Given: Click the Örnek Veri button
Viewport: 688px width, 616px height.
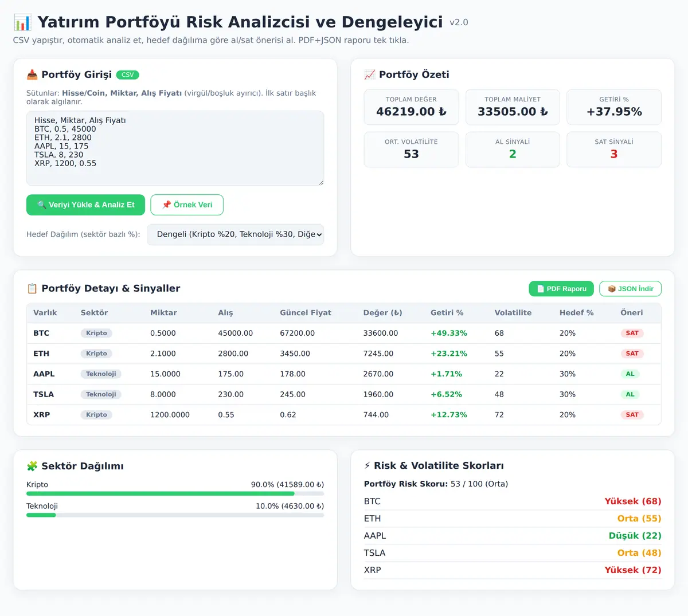Looking at the screenshot, I should coord(187,205).
